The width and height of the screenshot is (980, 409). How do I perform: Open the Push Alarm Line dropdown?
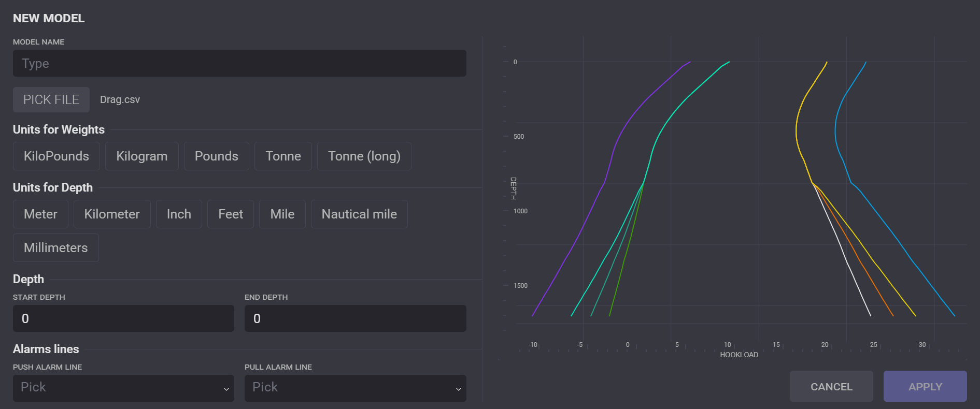[123, 388]
